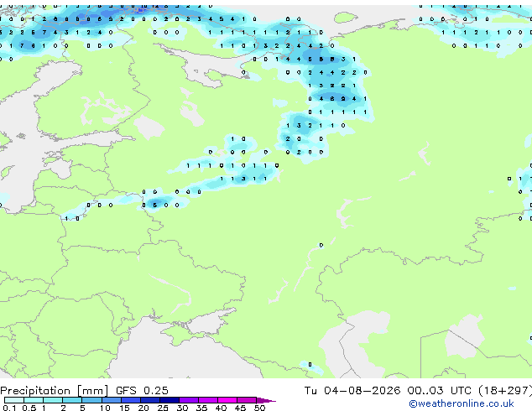Select the 25–30 mm dark blue legend box
This screenshot has height=411, width=532.
pos(169,400)
